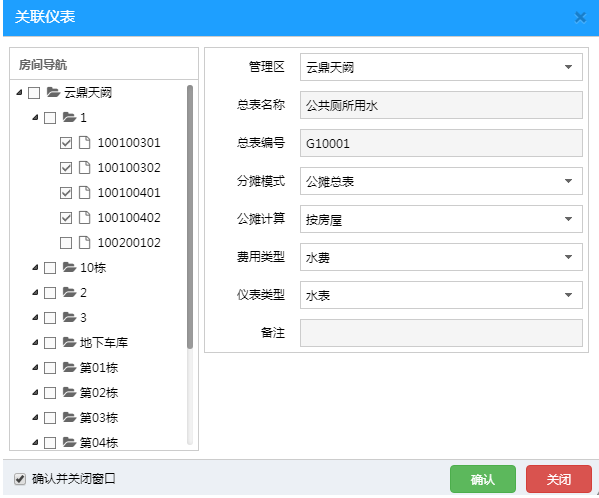Image resolution: width=599 pixels, height=498 pixels.
Task: Click the file icon for room 100200102
Action: [x=84, y=243]
